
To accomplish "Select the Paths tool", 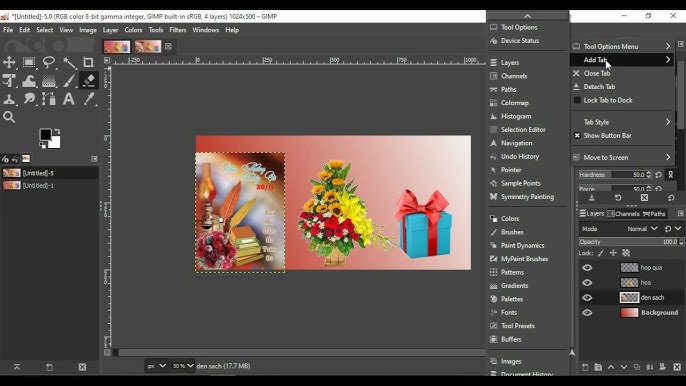I will [49, 99].
